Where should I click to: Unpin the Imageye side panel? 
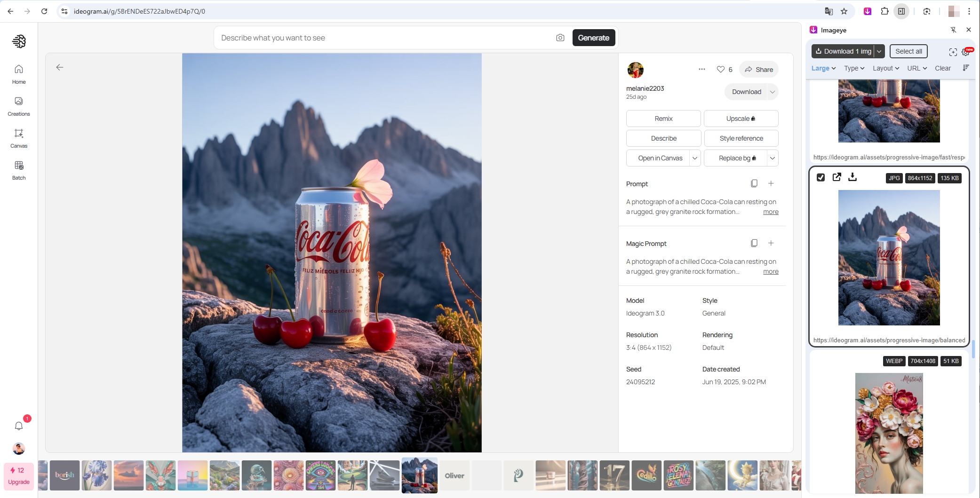[953, 30]
